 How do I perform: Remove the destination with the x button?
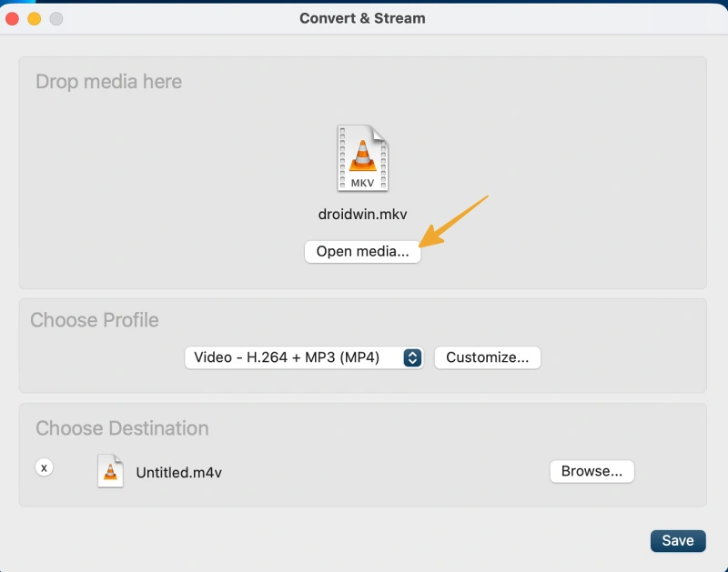44,467
